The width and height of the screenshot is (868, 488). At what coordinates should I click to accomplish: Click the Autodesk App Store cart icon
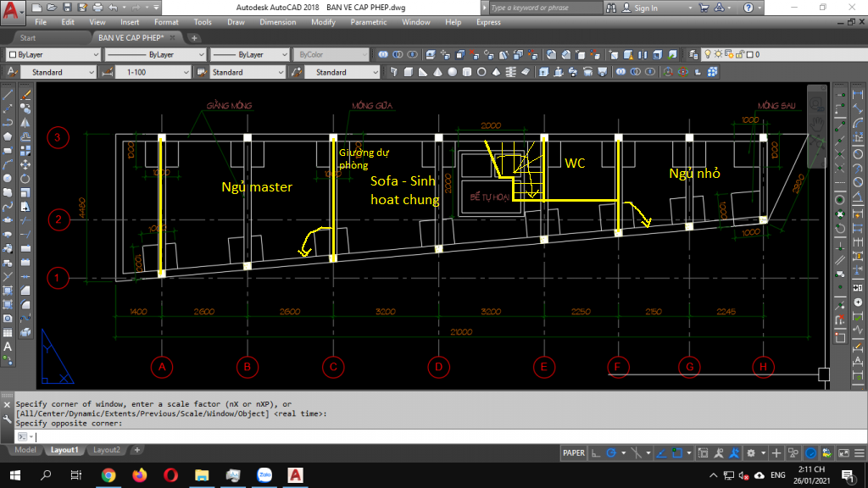[x=704, y=8]
